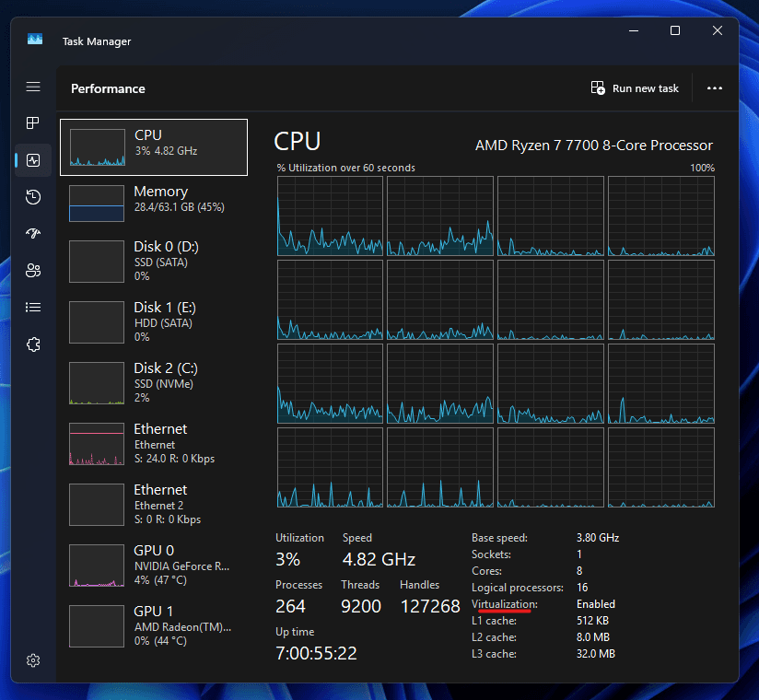Select the Performance page icon in sidebar
759x700 pixels.
click(x=33, y=160)
